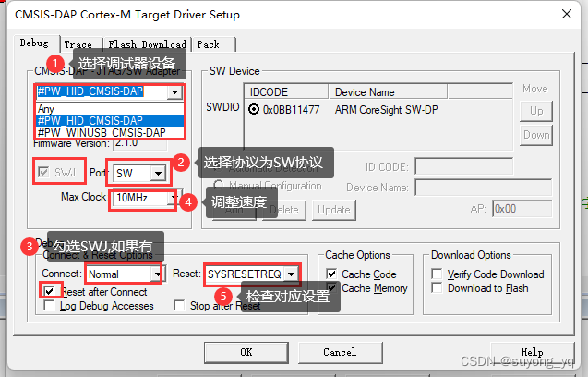
Task: Click the Move Up button
Action: point(536,111)
